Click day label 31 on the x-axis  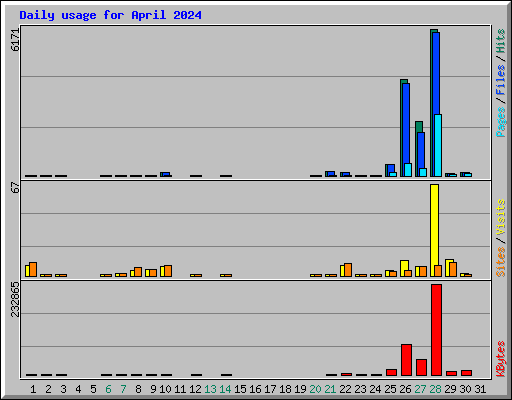[480, 389]
